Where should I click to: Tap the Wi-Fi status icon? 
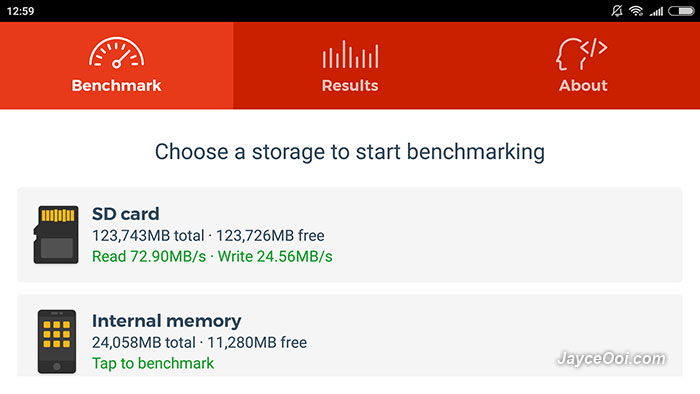636,11
